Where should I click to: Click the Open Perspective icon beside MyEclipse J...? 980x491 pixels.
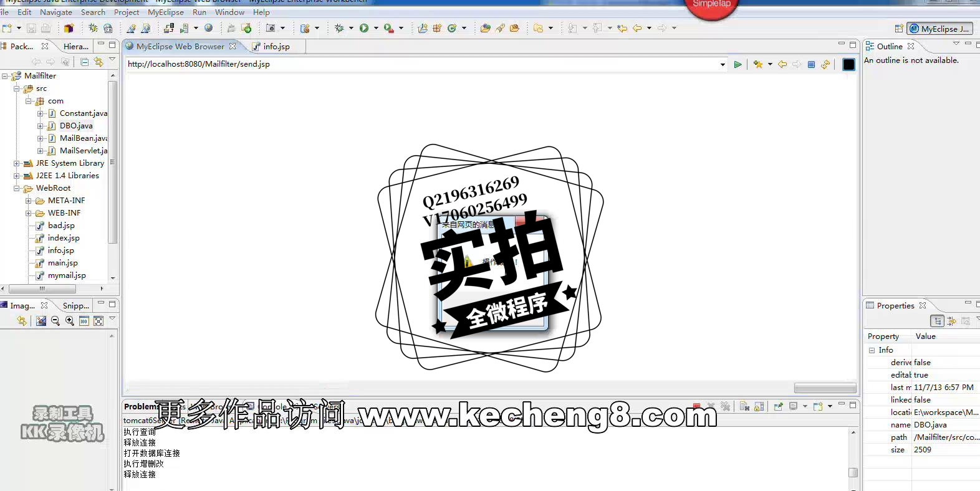pos(899,29)
